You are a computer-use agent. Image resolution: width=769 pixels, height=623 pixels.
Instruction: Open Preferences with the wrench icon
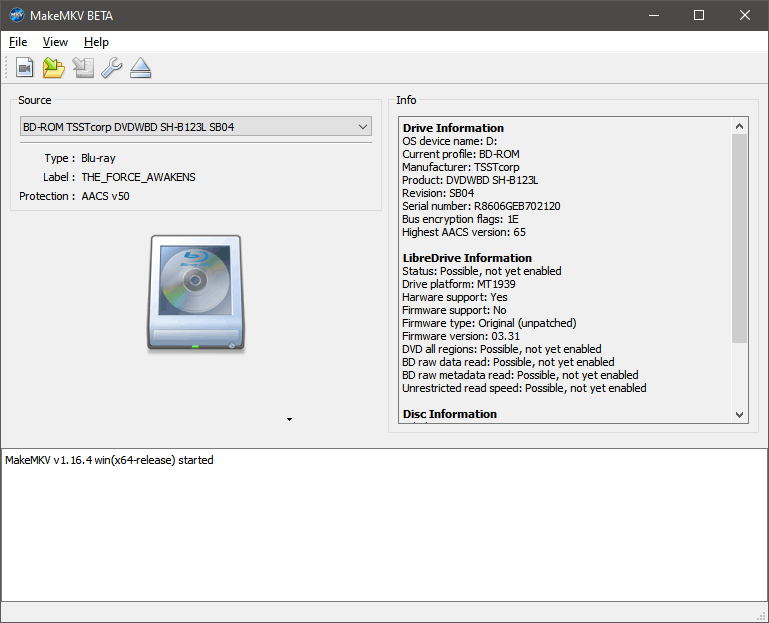tap(112, 67)
